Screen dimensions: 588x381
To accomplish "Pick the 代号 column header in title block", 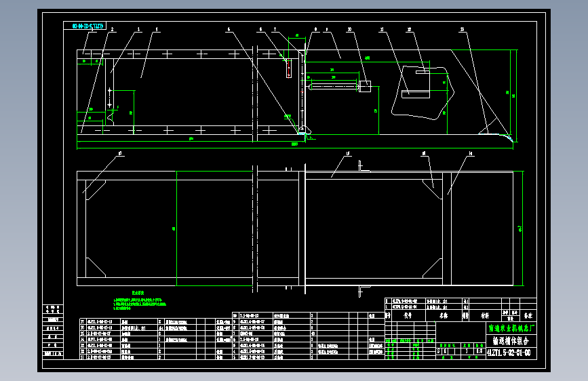I will 408,316.
